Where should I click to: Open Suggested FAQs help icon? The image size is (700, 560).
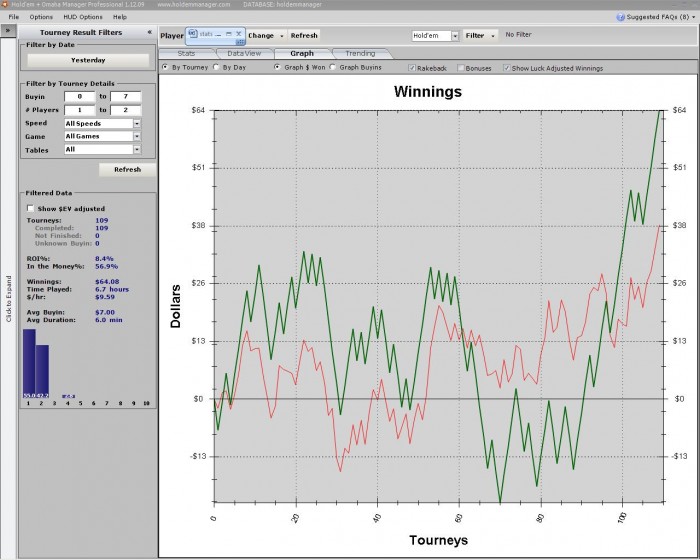click(620, 17)
